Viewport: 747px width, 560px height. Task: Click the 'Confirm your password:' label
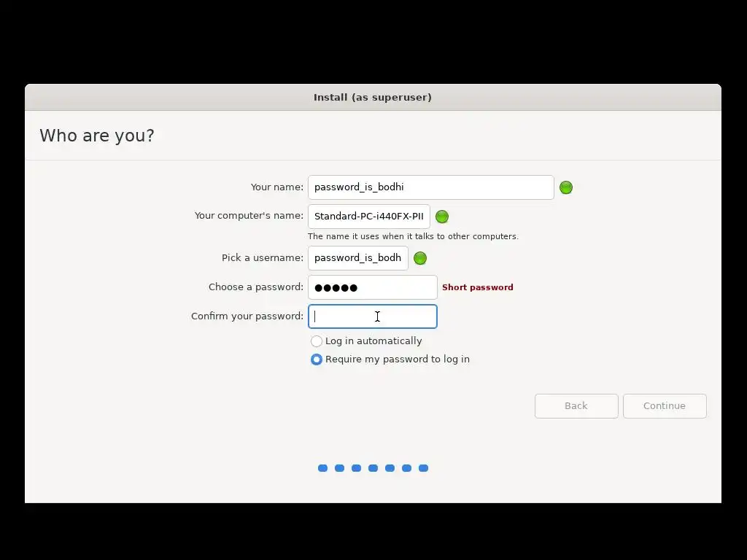click(247, 316)
